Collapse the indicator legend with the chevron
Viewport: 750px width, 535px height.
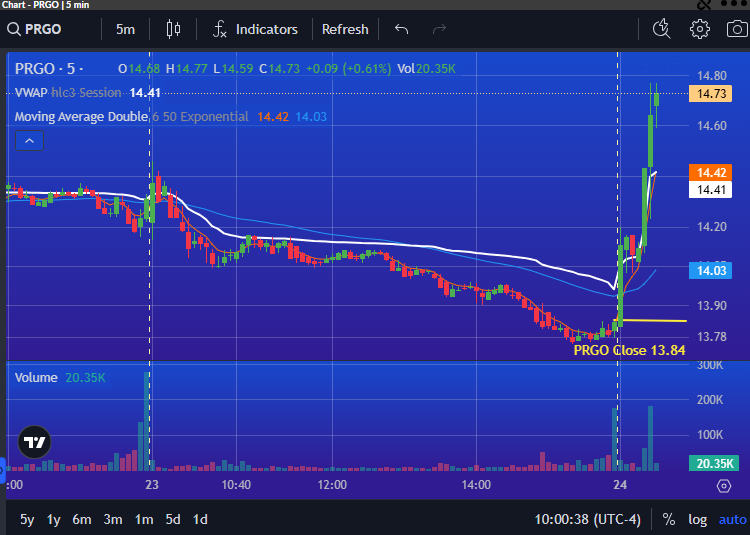click(x=29, y=141)
